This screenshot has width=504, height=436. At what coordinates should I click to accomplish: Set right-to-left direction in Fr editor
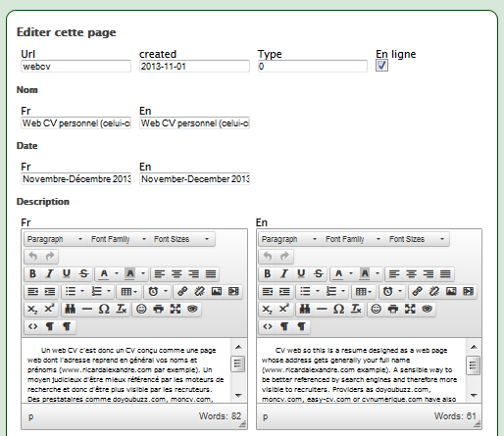(67, 326)
